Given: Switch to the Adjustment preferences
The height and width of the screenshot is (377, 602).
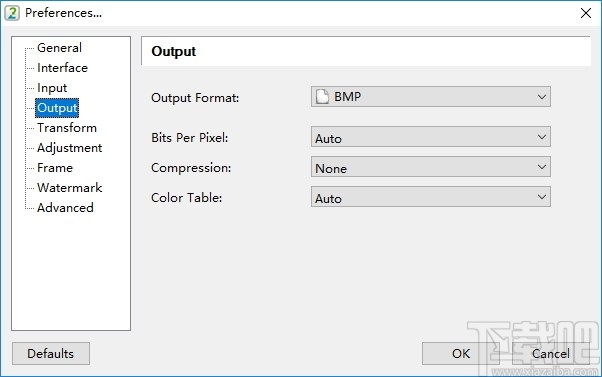Looking at the screenshot, I should (x=69, y=148).
